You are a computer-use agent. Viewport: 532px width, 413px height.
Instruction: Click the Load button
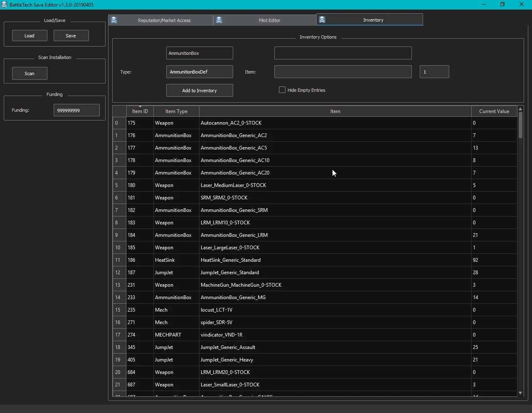30,36
